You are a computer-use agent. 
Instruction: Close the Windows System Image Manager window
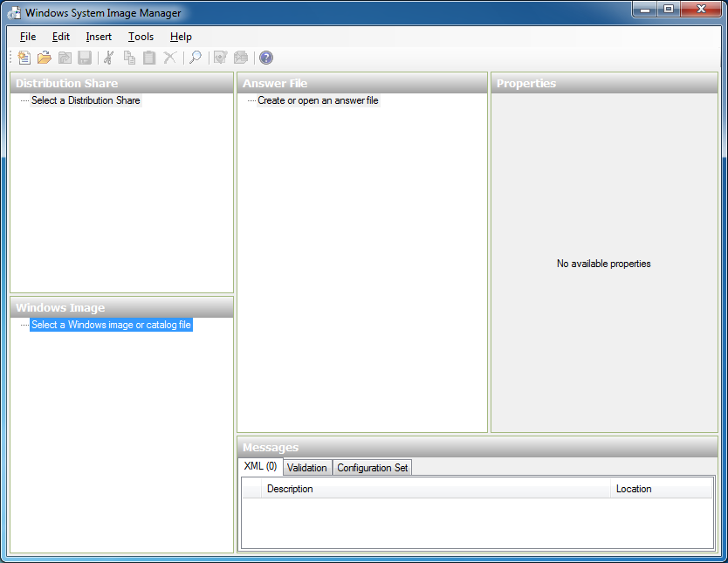[x=701, y=10]
